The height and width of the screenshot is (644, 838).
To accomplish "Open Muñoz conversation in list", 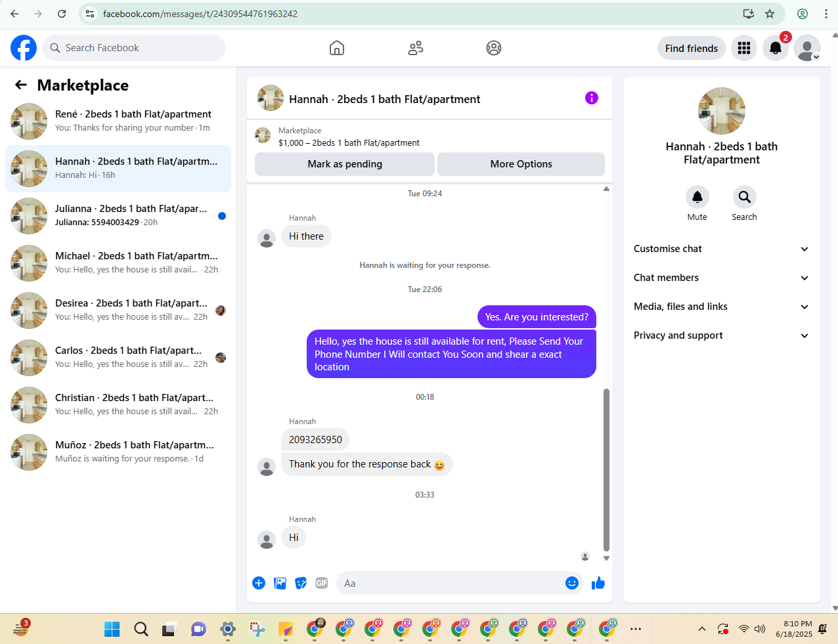I will tap(118, 452).
